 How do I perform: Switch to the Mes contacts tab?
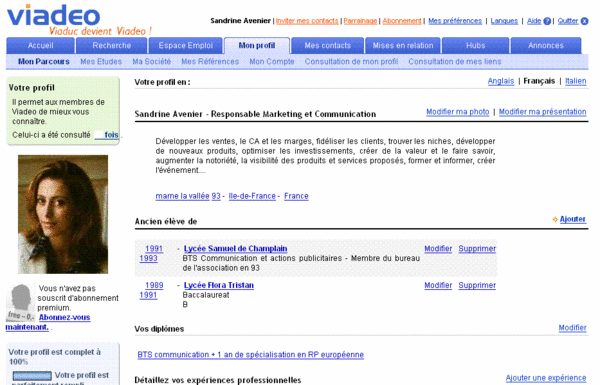[328, 46]
